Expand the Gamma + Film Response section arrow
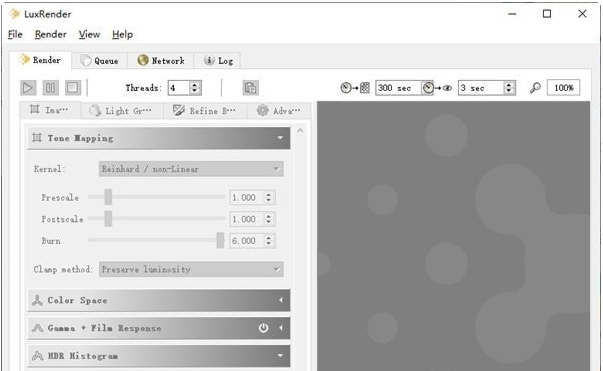This screenshot has width=603, height=371. tap(281, 328)
